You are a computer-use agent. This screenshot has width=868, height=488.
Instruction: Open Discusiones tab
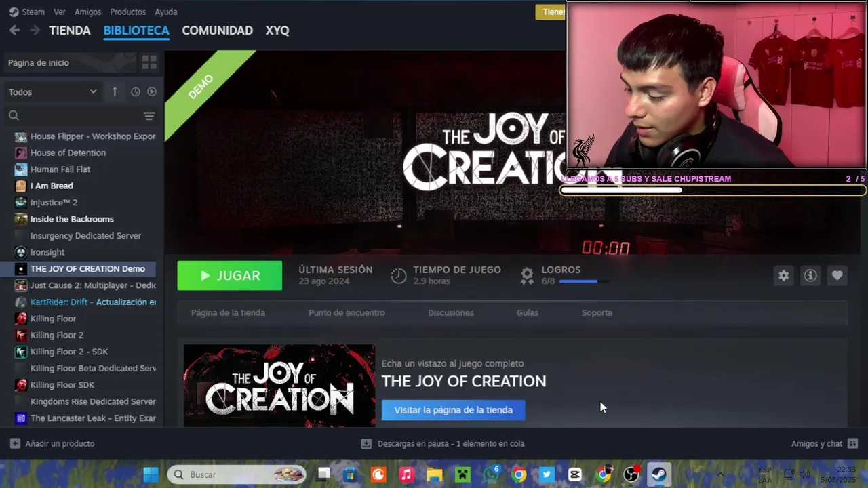(451, 312)
